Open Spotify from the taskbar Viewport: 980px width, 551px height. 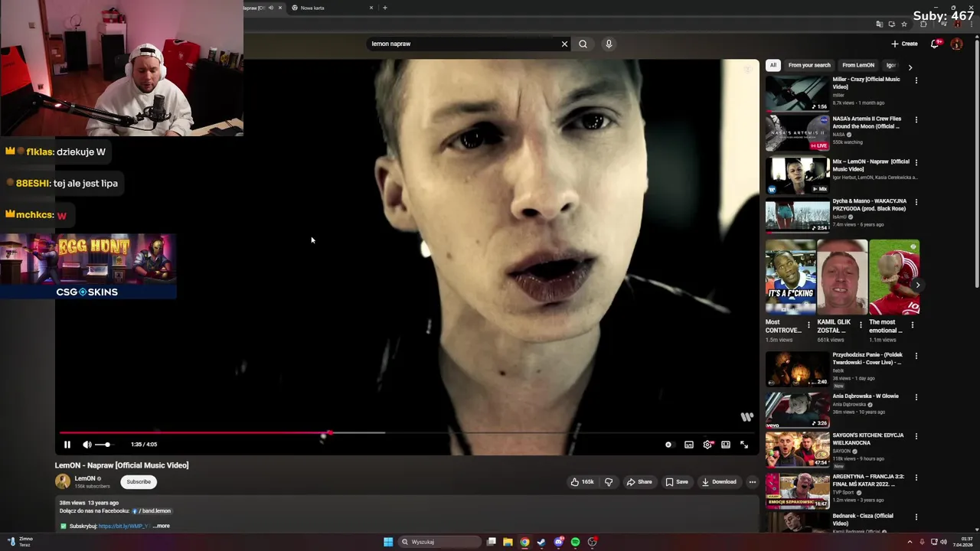coord(576,542)
